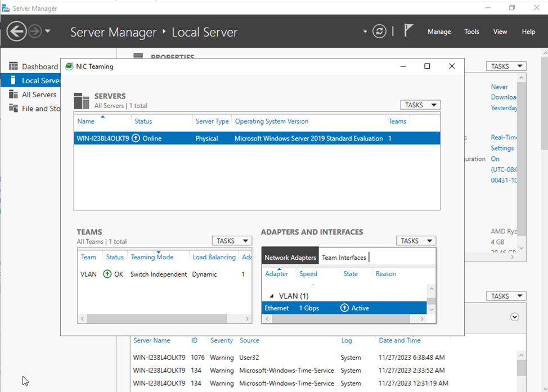Expand the circled chevron above the events panel

(514, 317)
